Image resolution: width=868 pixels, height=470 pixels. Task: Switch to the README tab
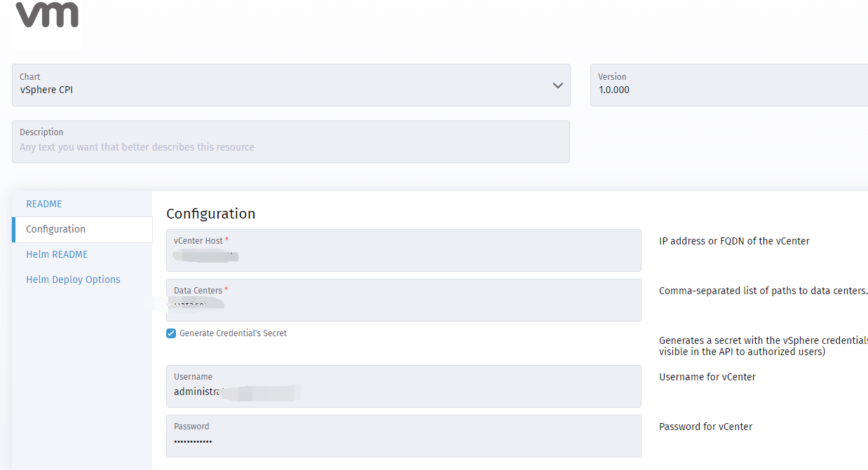[x=44, y=204]
